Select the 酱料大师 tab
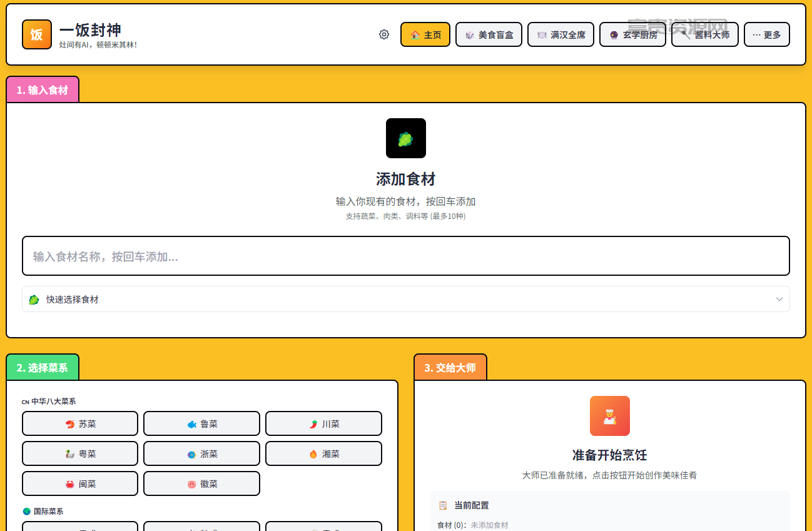The height and width of the screenshot is (531, 812). (704, 34)
